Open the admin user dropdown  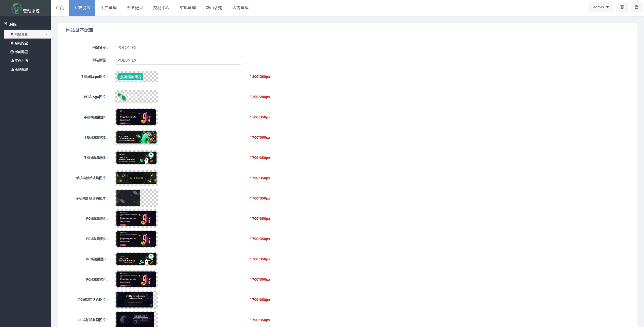(601, 7)
